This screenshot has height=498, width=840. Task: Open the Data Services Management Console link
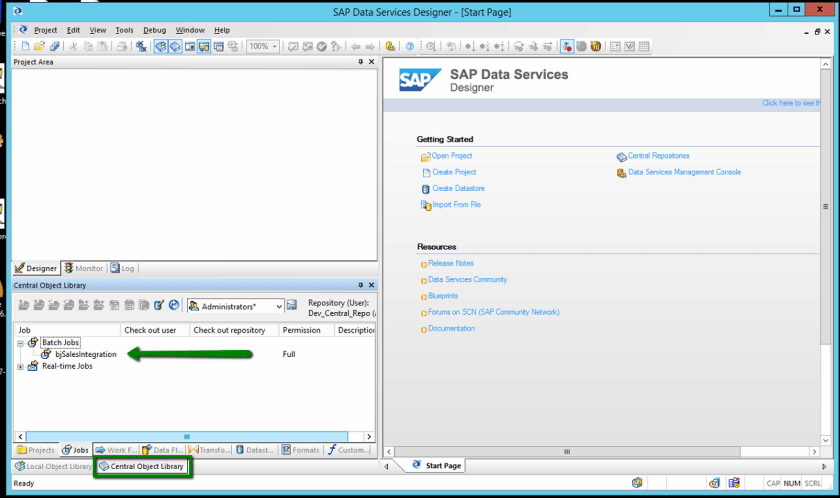(x=684, y=172)
